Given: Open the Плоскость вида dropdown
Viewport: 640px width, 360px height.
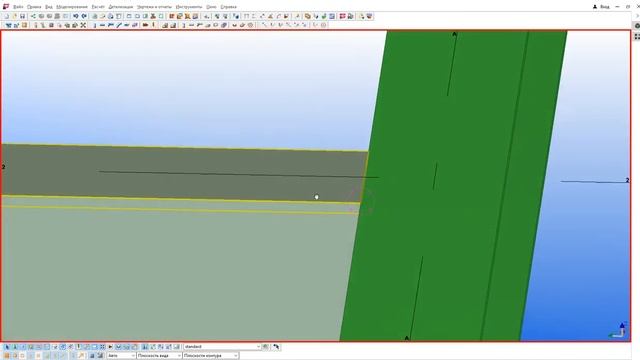Looking at the screenshot, I should tap(159, 356).
